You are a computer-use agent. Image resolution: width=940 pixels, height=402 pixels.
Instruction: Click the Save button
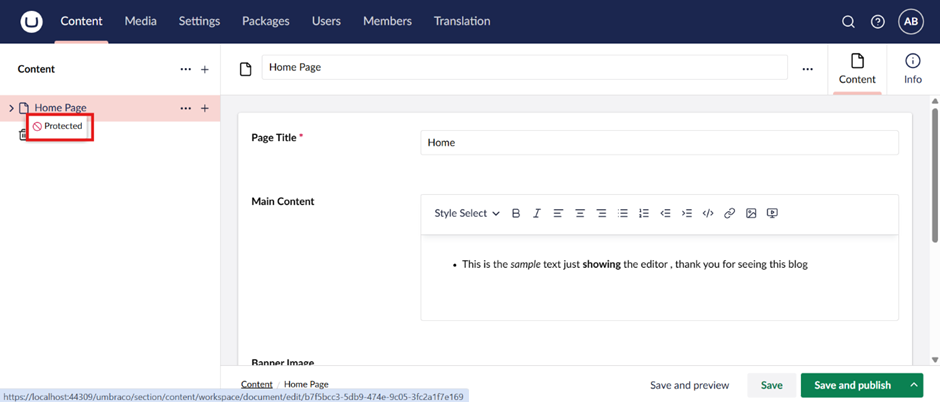click(x=771, y=385)
